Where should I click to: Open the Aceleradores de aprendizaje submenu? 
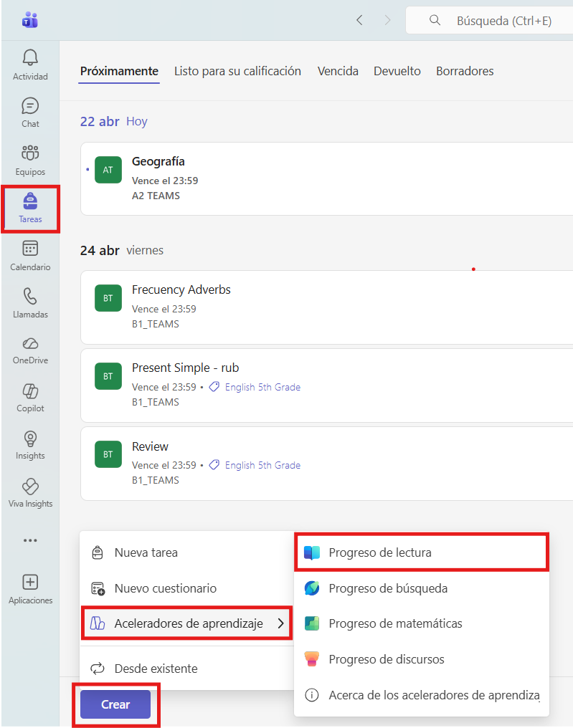coord(187,623)
